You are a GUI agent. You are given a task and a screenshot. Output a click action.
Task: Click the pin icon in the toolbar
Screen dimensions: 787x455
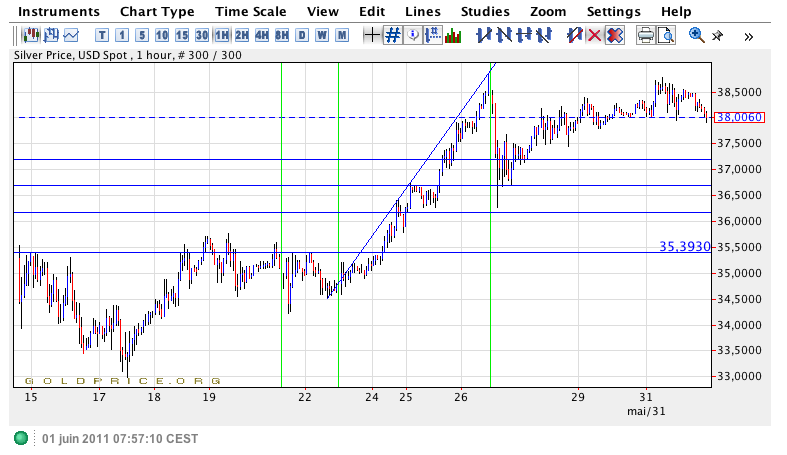717,35
